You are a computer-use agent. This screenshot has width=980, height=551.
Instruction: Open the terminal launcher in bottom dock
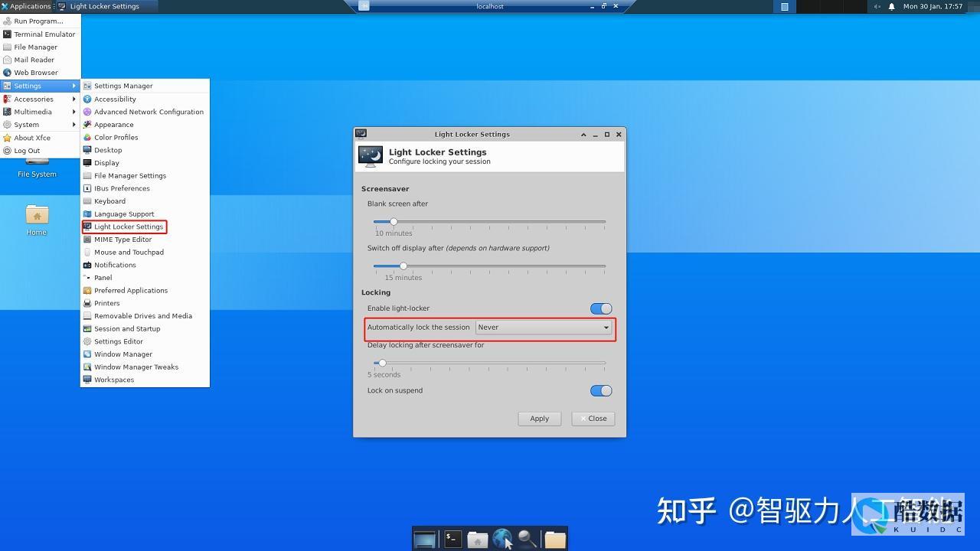452,539
